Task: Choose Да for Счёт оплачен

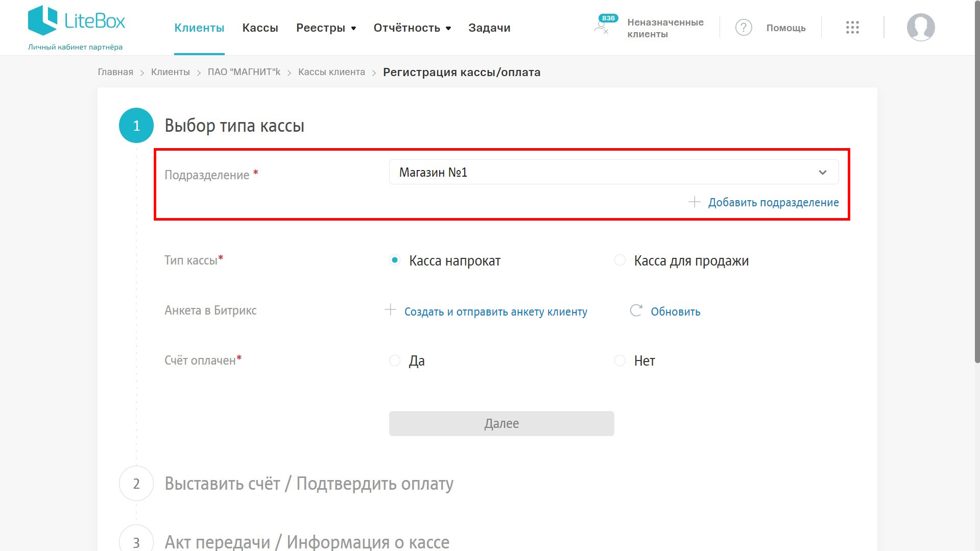Action: pos(395,361)
